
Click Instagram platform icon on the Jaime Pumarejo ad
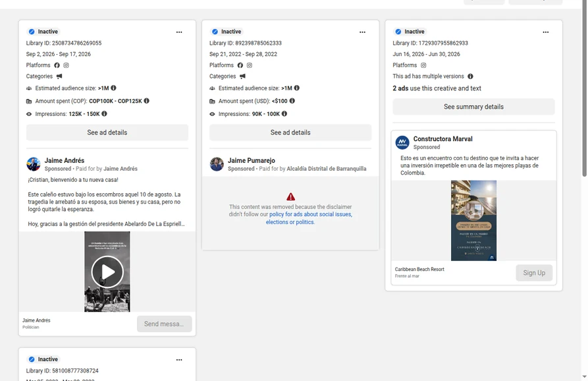click(250, 65)
